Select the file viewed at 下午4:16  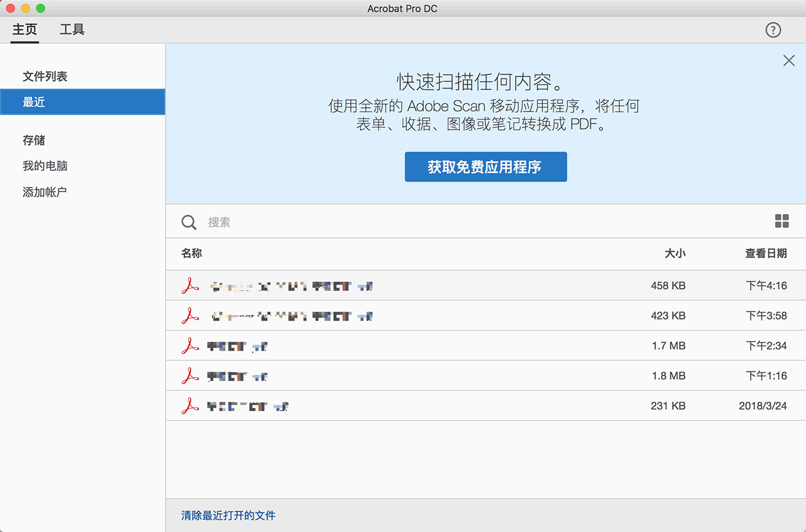486,286
